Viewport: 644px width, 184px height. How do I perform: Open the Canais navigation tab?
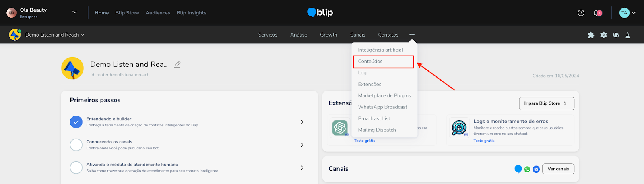357,35
